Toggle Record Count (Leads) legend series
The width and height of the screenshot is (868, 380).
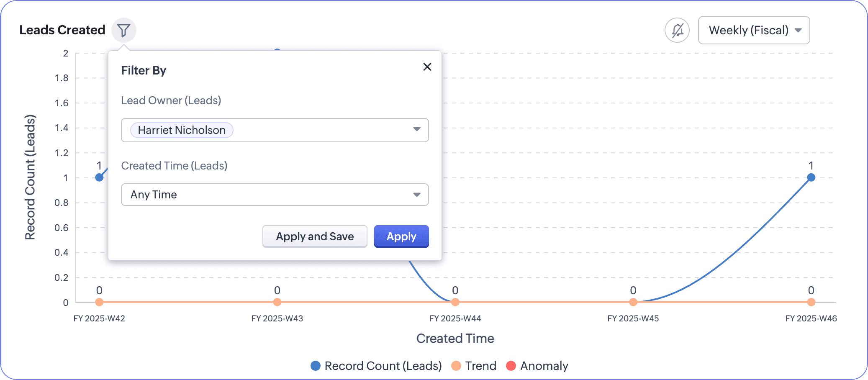(383, 366)
